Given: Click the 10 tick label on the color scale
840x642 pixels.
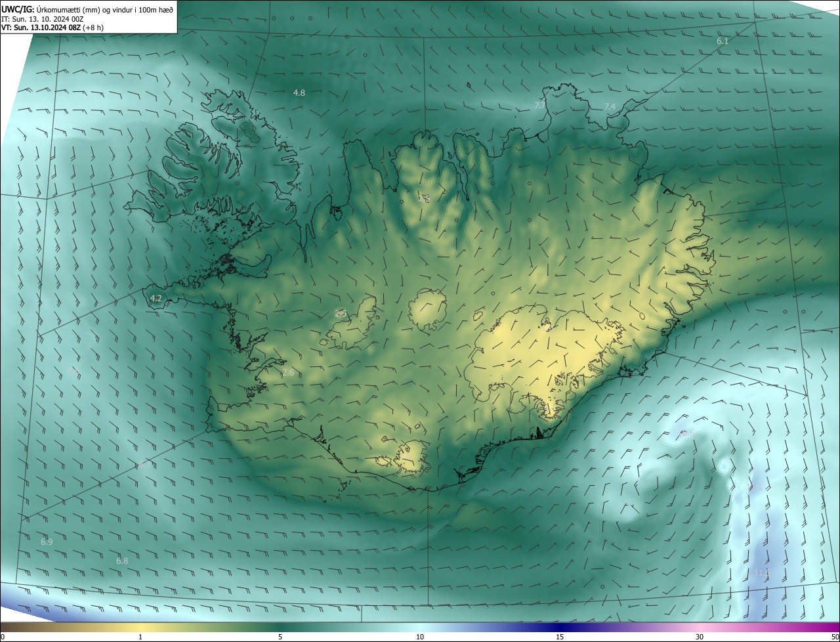Looking at the screenshot, I should [x=420, y=637].
